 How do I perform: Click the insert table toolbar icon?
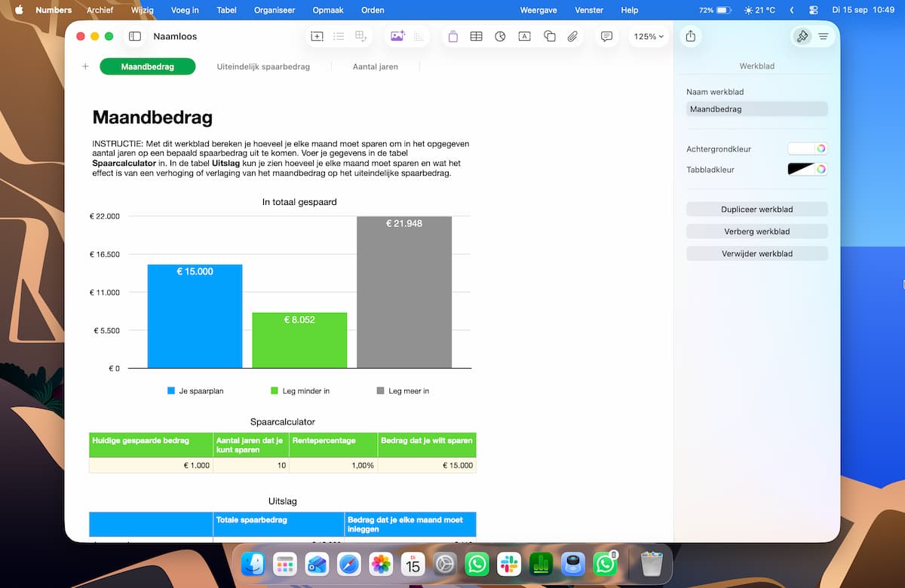pos(477,36)
